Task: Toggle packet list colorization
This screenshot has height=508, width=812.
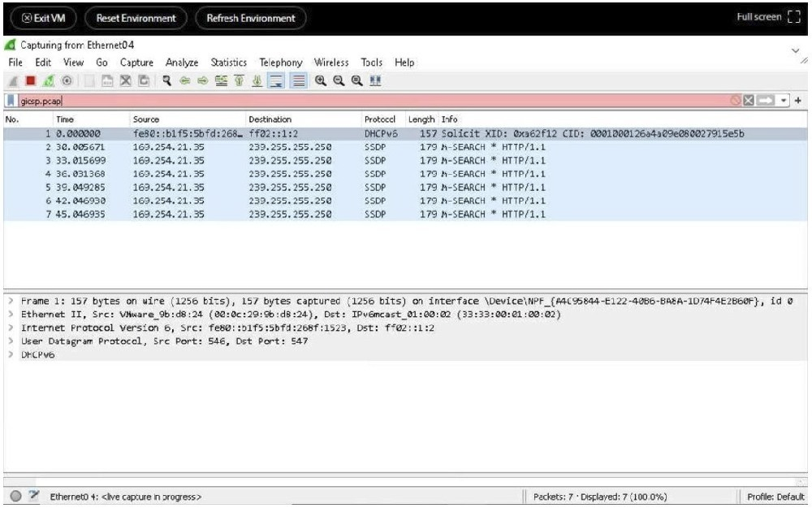Action: tap(298, 80)
